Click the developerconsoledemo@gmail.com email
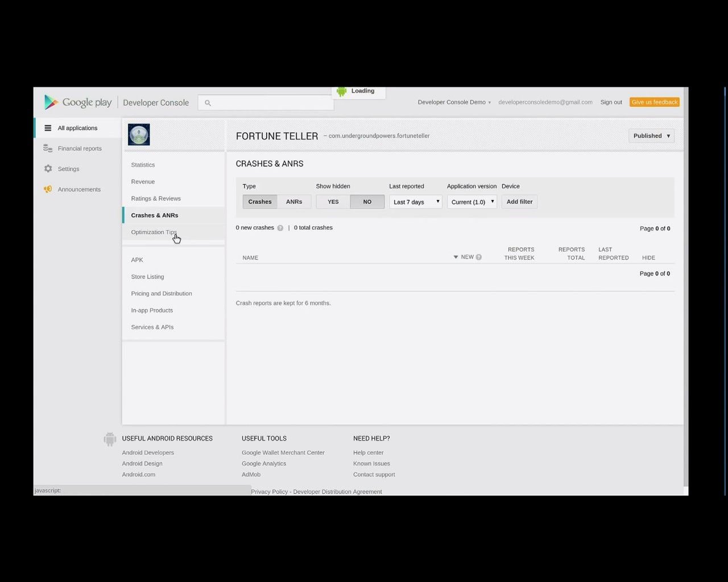The image size is (728, 582). tap(545, 102)
